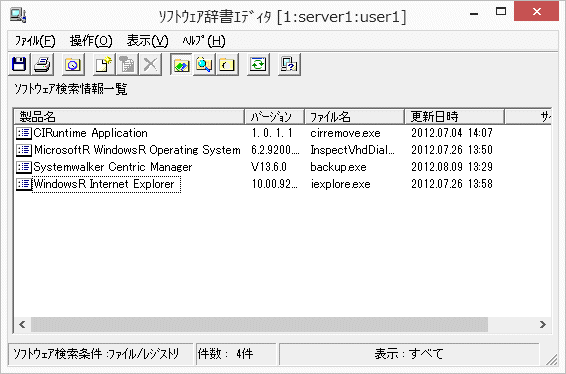This screenshot has height=374, width=566.
Task: Click version cell 6.2.9200...
Action: (275, 150)
